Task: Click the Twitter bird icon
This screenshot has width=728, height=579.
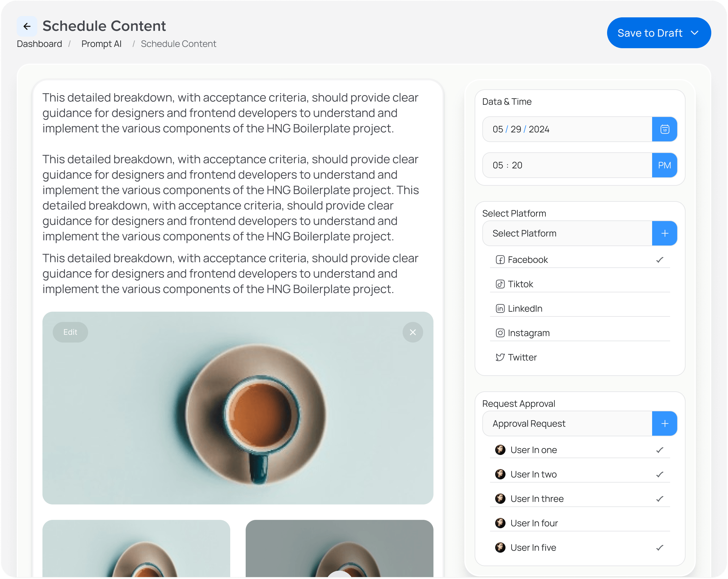Action: [500, 357]
